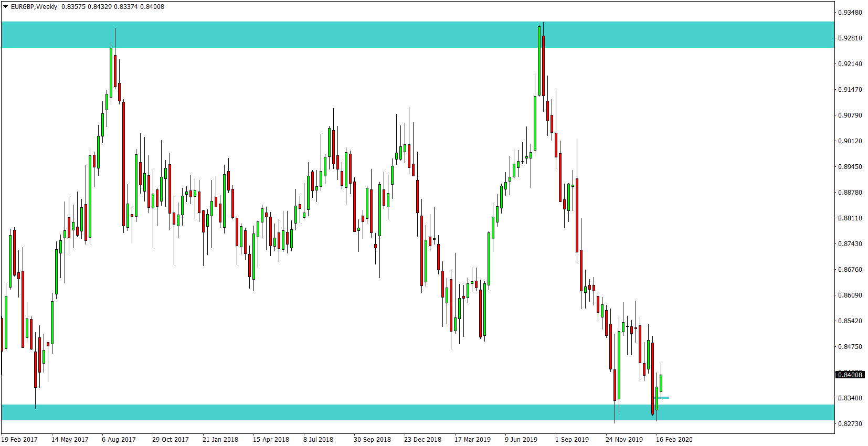Screen dimensions: 868x446
Task: Click the 29 Oct 2017 date label
Action: tap(171, 439)
